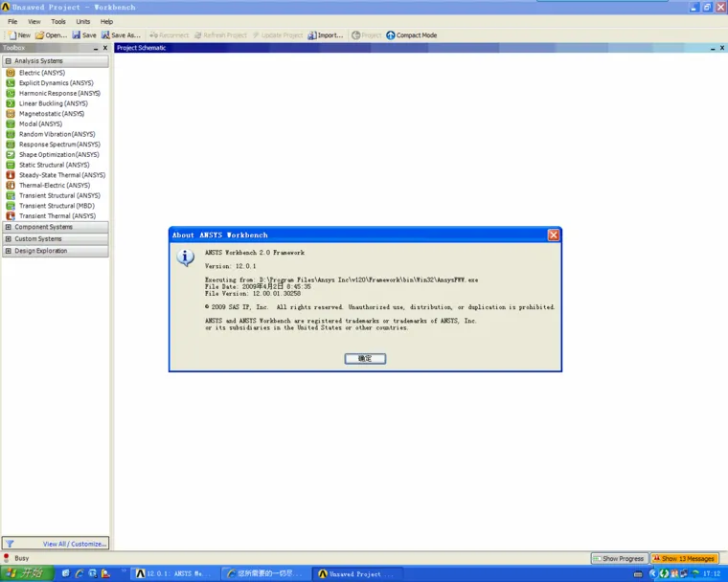Click the Random Vibration (ANSYS) icon
Image resolution: width=728 pixels, height=582 pixels.
[x=11, y=134]
